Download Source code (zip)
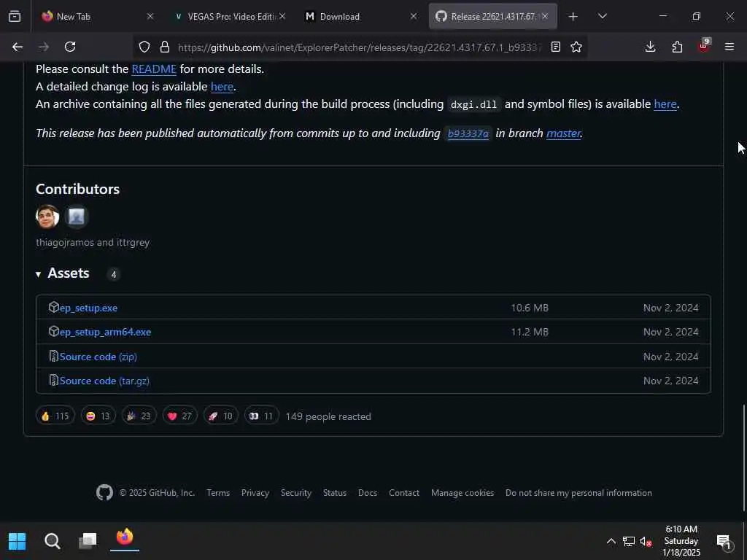 [98, 357]
